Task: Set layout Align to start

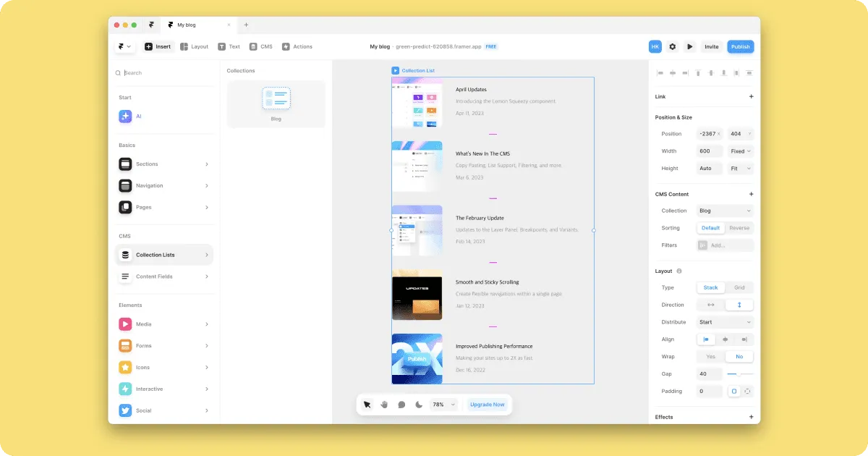Action: tap(707, 339)
